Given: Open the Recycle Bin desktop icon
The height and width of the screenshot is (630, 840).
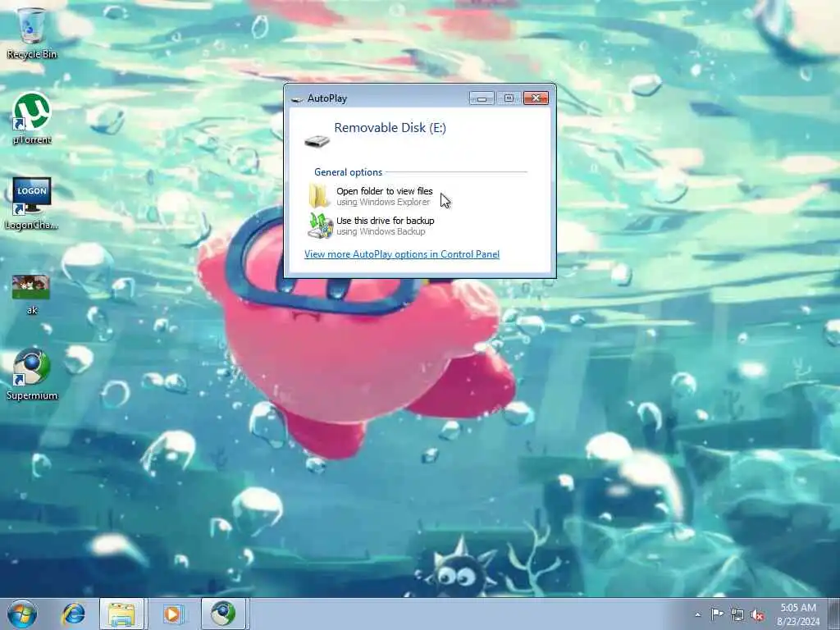Looking at the screenshot, I should click(x=32, y=33).
